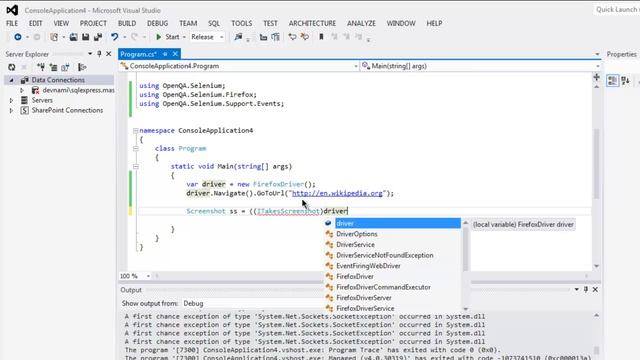Click the Categorized icon in Properties panel
This screenshot has height=360, width=640.
pyautogui.click(x=612, y=81)
